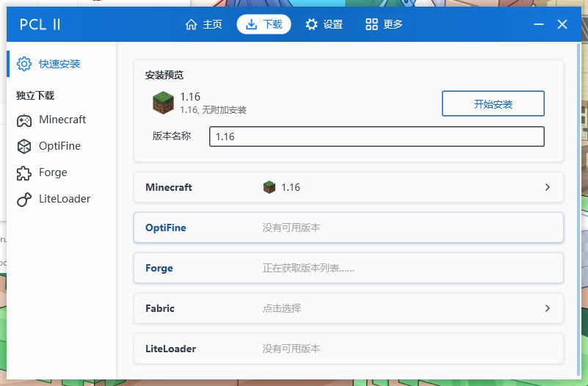Click the '1.16, 无附加安装' description text
Viewport: 588px width, 386px height.
[x=213, y=110]
